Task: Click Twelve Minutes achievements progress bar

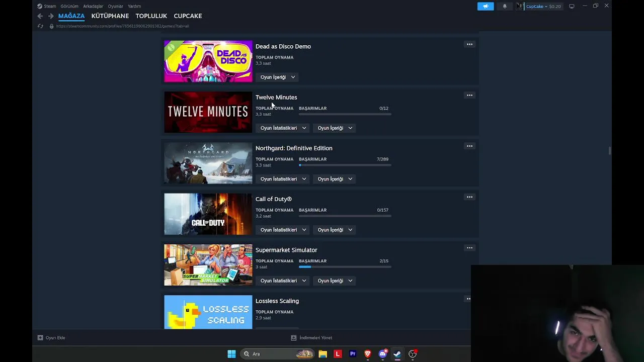Action: pos(345,114)
